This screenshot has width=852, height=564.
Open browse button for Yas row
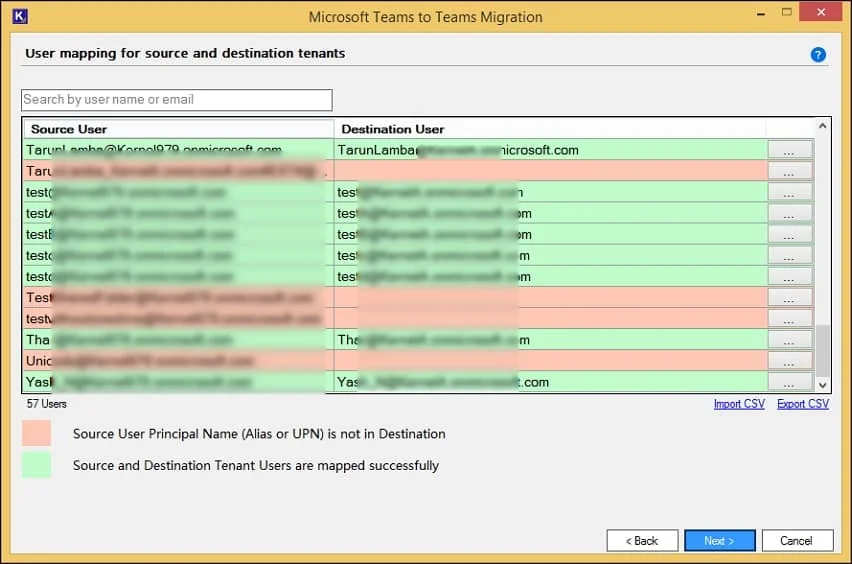pos(790,383)
